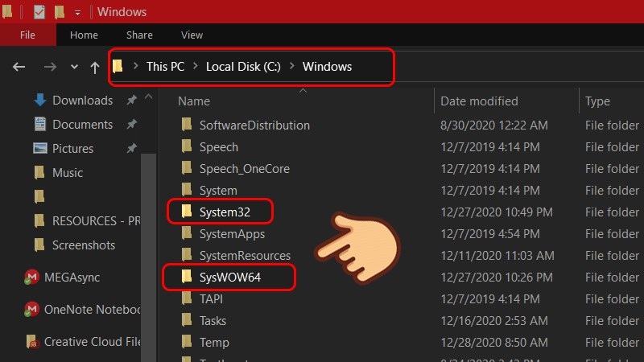Select Creative Cloud Files in the navigation pane
This screenshot has height=362, width=644.
92,341
